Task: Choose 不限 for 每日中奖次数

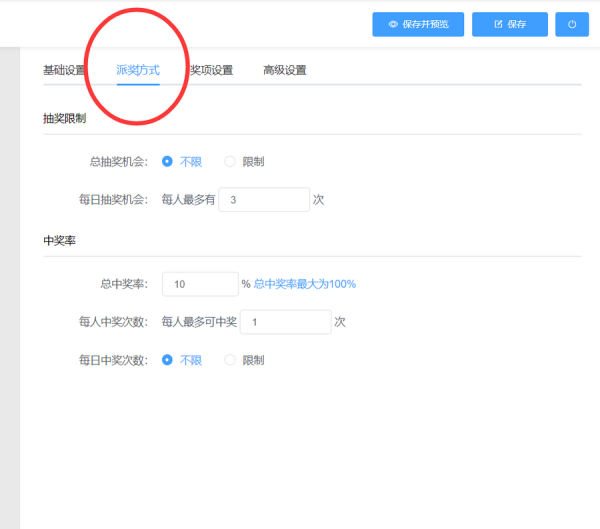Action: 182,360
